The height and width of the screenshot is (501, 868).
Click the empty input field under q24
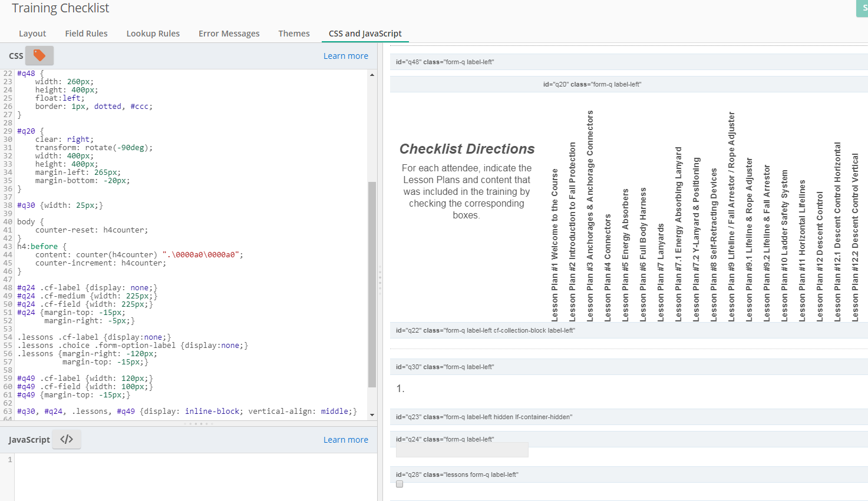coord(462,450)
